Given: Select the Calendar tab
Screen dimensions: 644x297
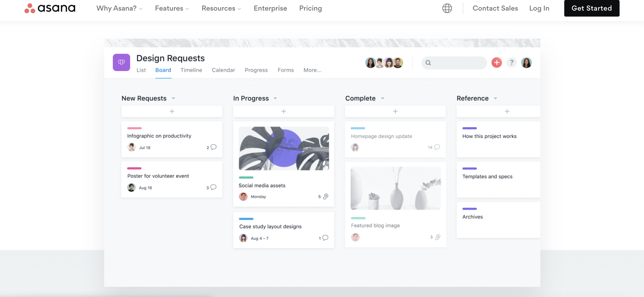Looking at the screenshot, I should coord(223,70).
